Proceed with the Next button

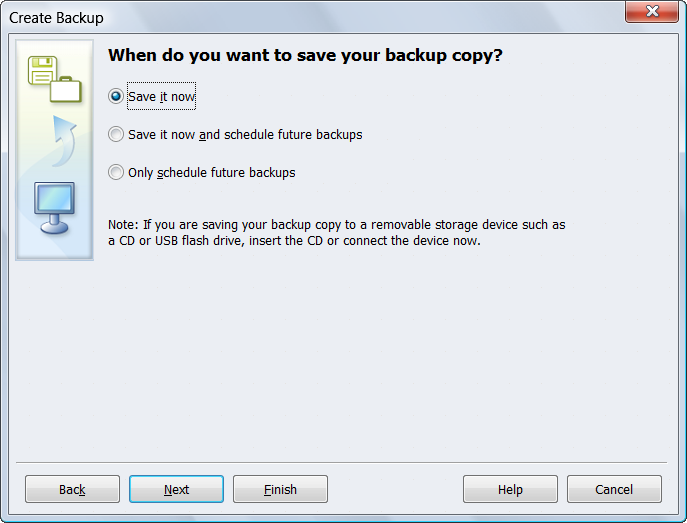click(x=176, y=489)
